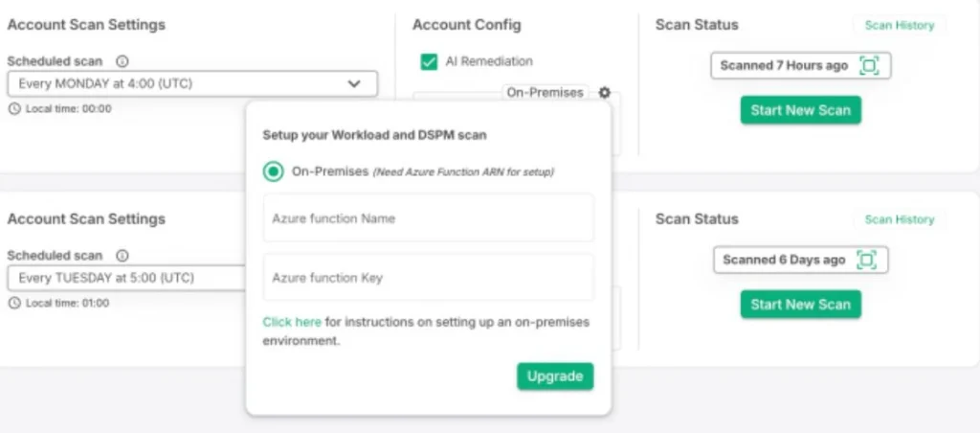Click the On-Premises label beside the gear
This screenshot has height=433, width=980.
(x=544, y=93)
